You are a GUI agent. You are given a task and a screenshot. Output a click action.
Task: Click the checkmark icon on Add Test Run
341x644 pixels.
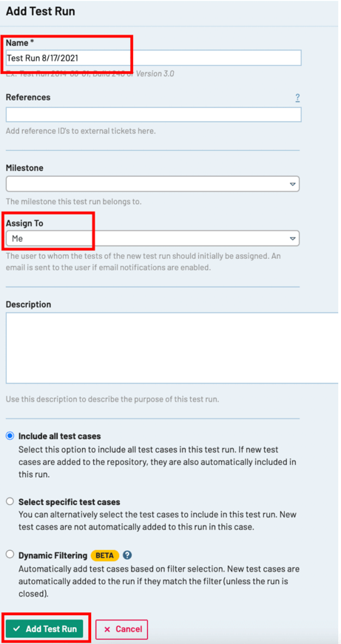16,628
